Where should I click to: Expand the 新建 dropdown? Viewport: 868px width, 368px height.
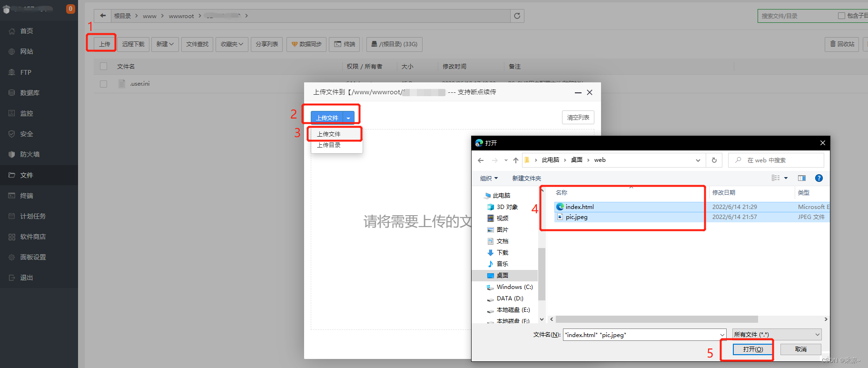[165, 44]
